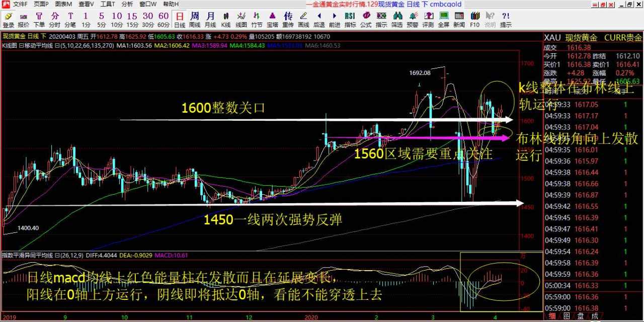Activate the 画线 drawing line tool
The width and height of the screenshot is (644, 322).
(x=303, y=20)
